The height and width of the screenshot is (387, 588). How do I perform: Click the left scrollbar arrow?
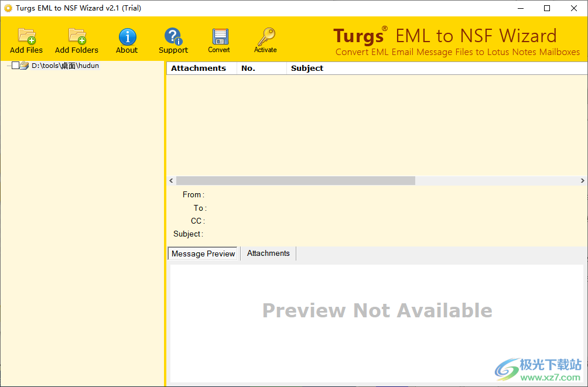[171, 180]
